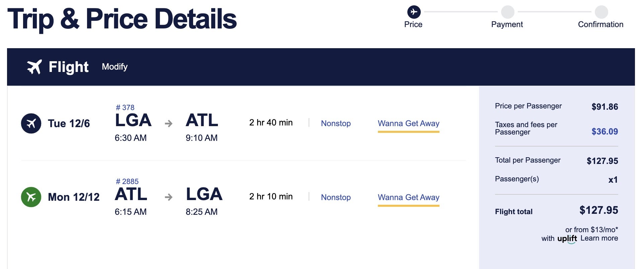Click the Confirmation progress circle
The width and height of the screenshot is (644, 269).
601,12
